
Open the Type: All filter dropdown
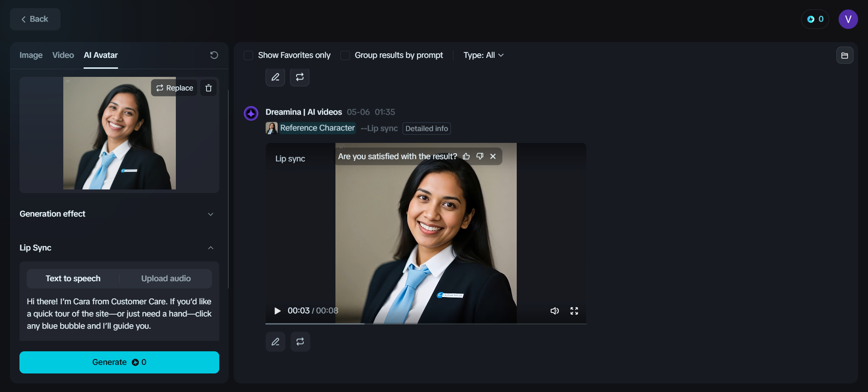pos(483,55)
